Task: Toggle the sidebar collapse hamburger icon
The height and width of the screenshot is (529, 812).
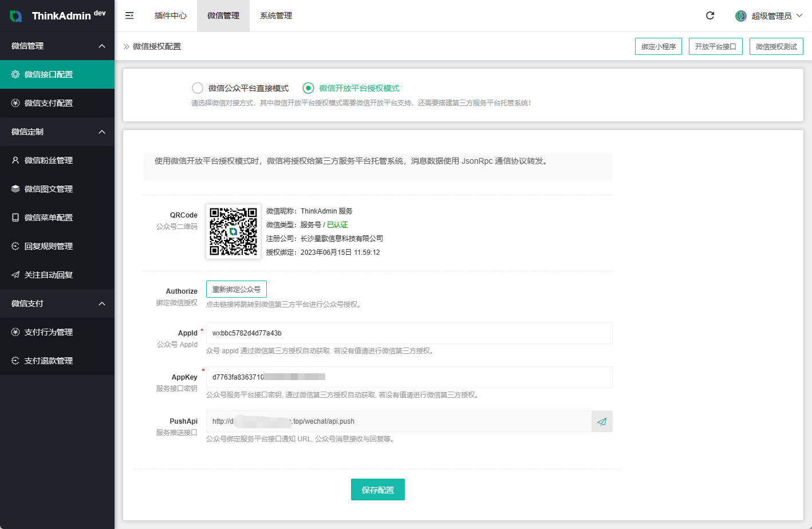Action: [129, 16]
